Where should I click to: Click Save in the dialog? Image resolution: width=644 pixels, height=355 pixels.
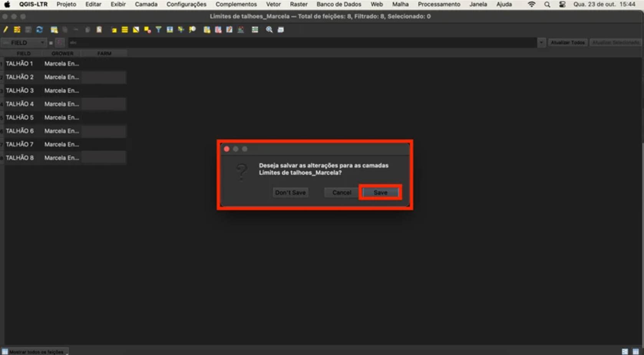point(380,192)
